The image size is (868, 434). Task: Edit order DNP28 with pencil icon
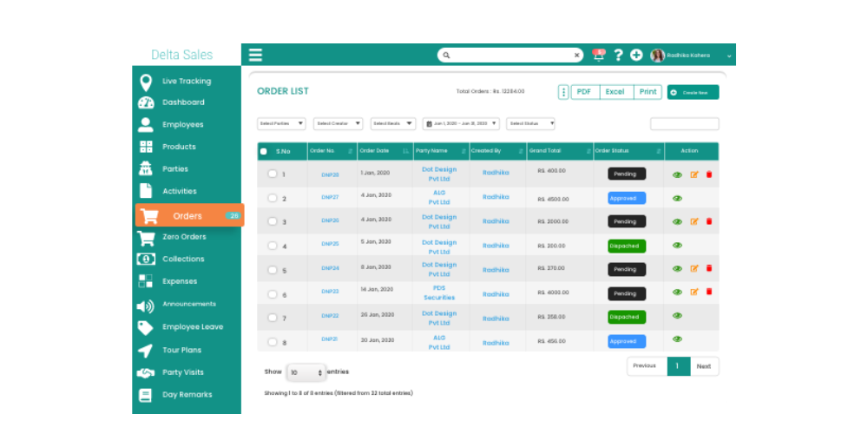point(694,174)
